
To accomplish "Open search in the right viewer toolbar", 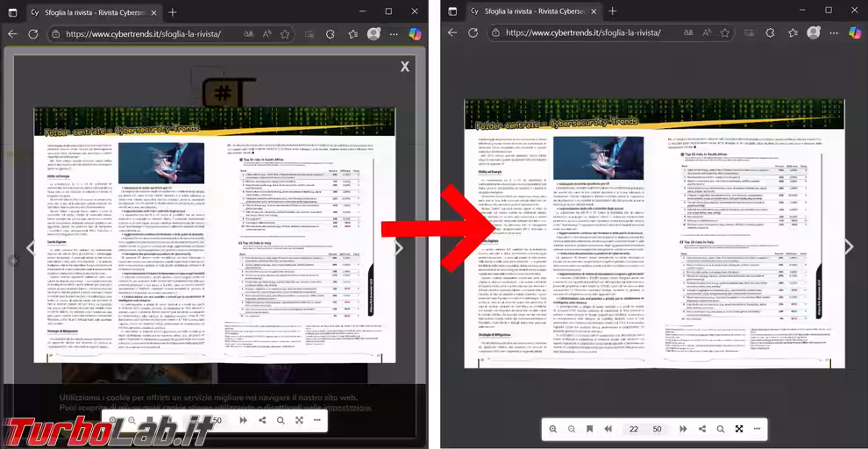I will tap(720, 430).
